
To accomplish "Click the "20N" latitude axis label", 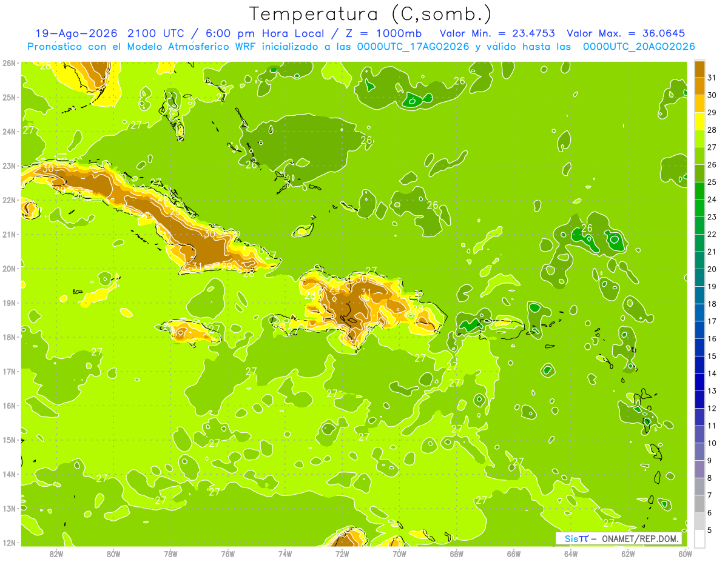I will [9, 268].
